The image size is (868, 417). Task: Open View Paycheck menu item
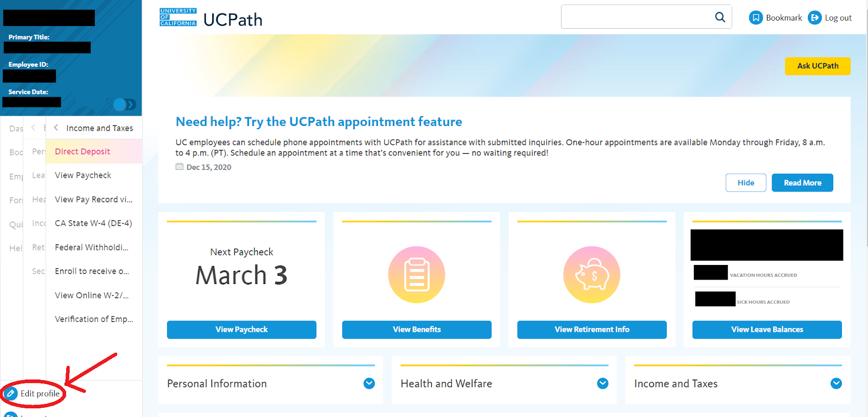pyautogui.click(x=83, y=175)
